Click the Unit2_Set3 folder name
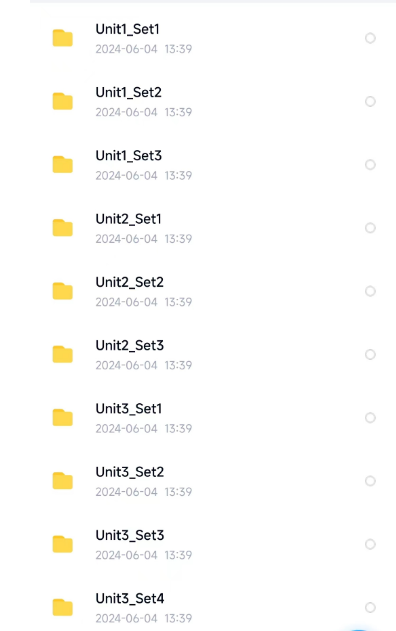 click(x=130, y=345)
